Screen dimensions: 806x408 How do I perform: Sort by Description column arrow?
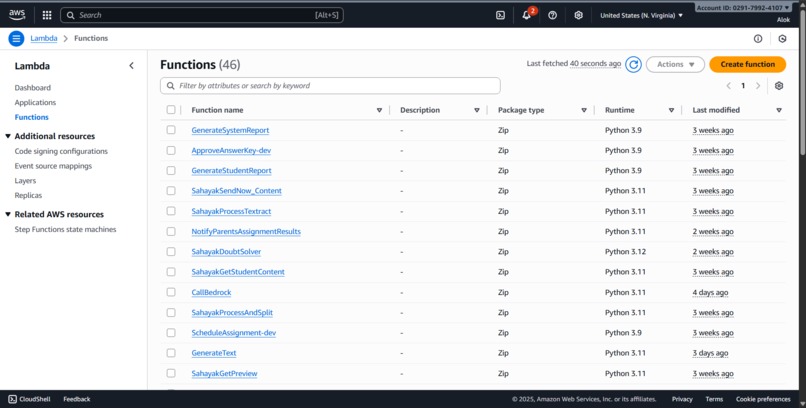477,110
